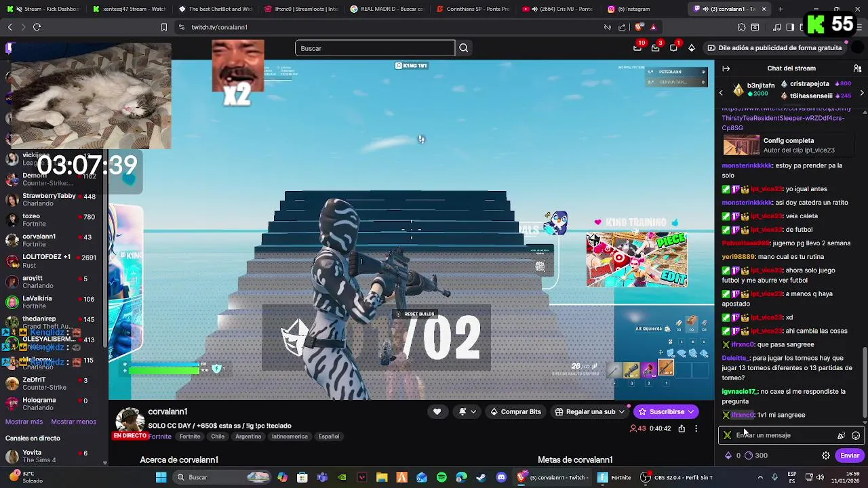Open StrawberryTabby channel in sidebar

click(52, 200)
